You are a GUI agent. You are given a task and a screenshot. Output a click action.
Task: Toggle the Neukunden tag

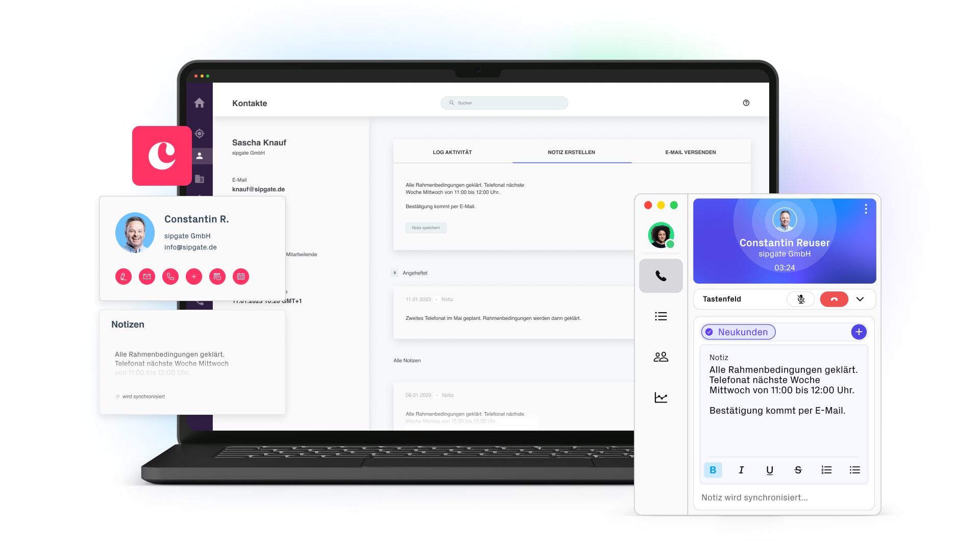click(739, 332)
